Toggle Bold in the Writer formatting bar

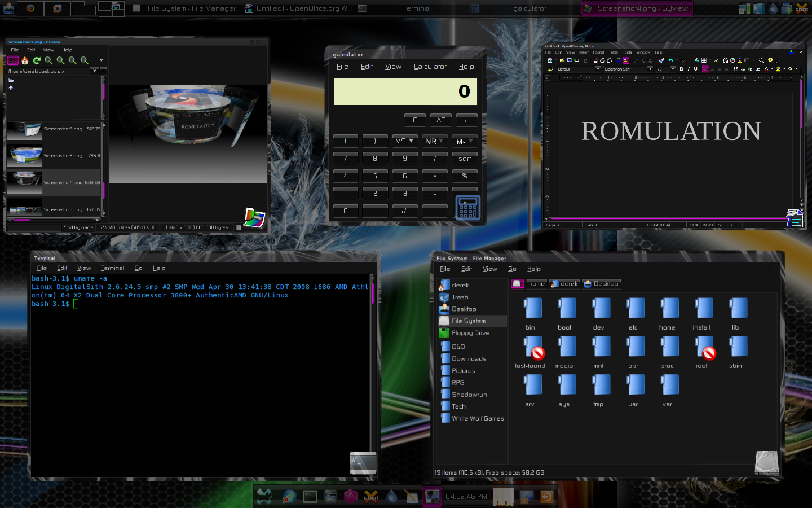coord(681,69)
